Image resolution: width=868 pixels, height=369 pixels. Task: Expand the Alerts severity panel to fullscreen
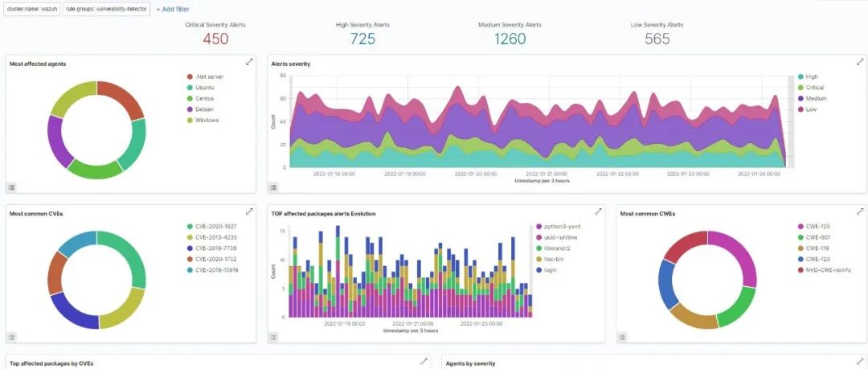coord(860,61)
